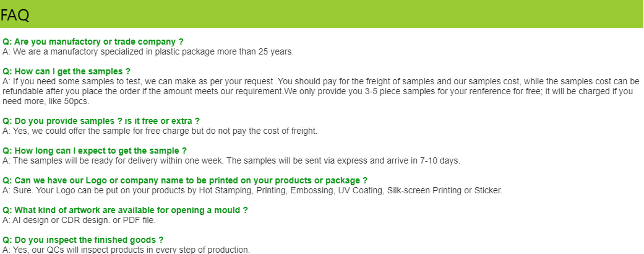Click the sample freight refund answer paragraph

[321, 91]
